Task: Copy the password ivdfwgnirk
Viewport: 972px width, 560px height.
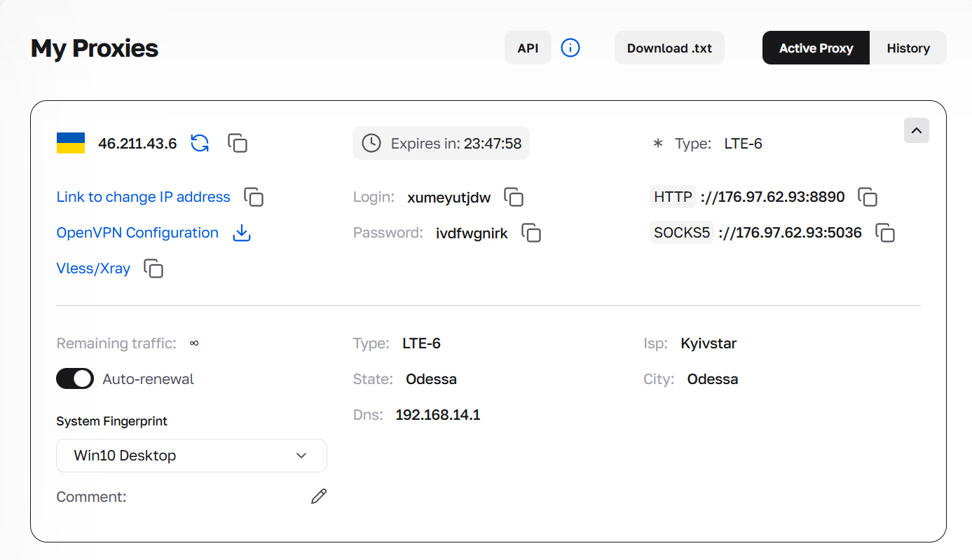Action: pos(532,233)
